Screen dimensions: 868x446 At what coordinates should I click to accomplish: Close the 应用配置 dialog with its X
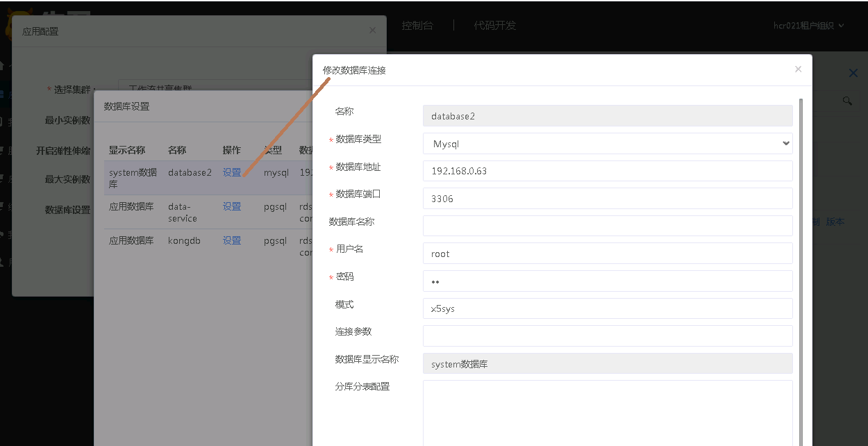(x=372, y=31)
